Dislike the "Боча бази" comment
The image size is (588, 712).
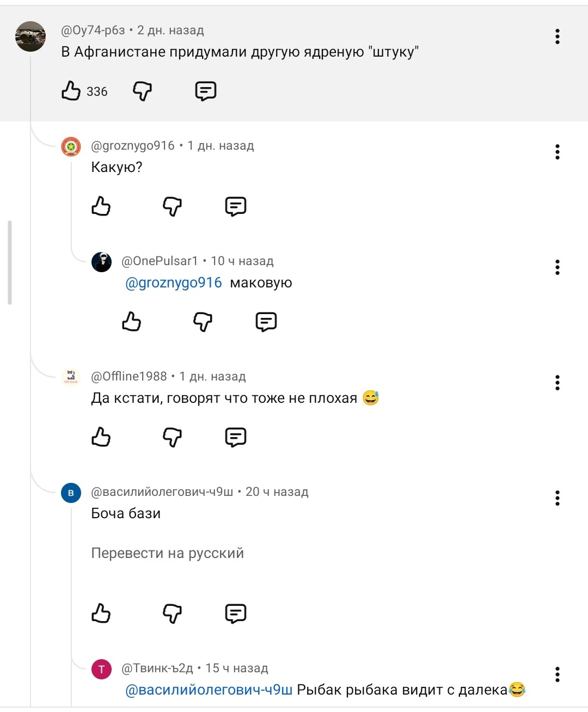pos(172,613)
